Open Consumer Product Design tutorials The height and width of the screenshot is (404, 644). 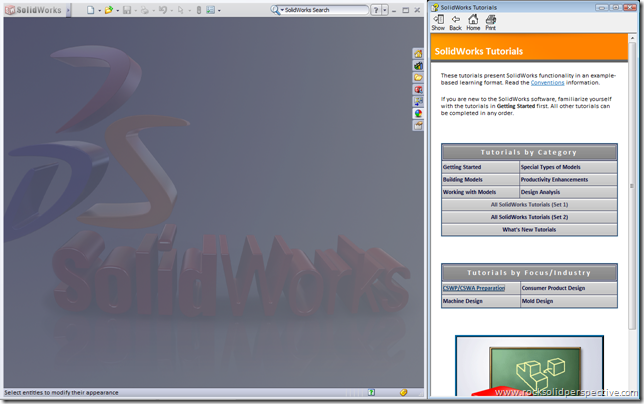[x=553, y=288]
